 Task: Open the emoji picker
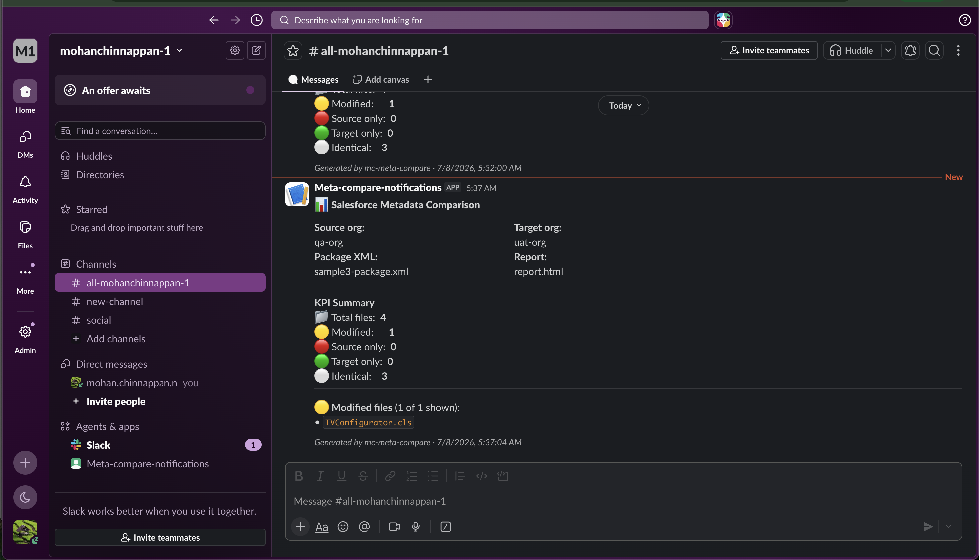pyautogui.click(x=343, y=526)
